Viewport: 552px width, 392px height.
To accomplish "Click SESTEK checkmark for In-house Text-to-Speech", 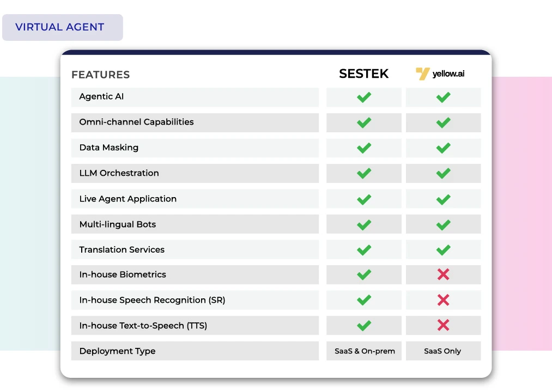I will point(364,326).
